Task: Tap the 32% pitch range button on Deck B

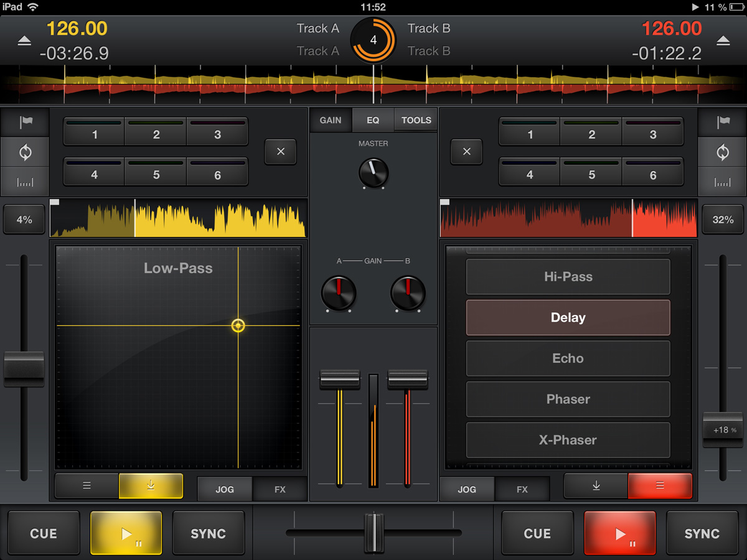Action: point(723,220)
